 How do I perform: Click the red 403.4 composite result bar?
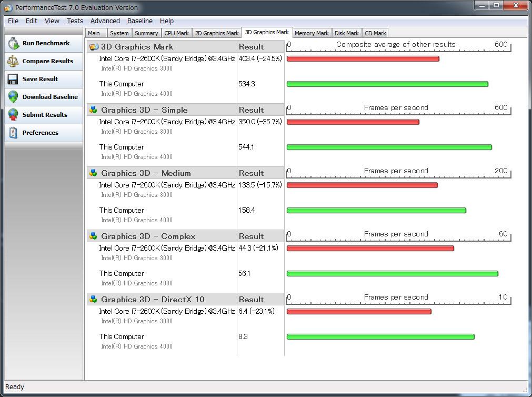point(363,59)
